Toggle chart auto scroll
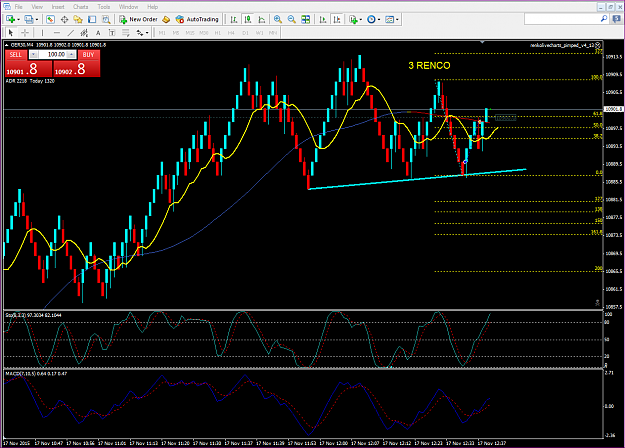 323,19
